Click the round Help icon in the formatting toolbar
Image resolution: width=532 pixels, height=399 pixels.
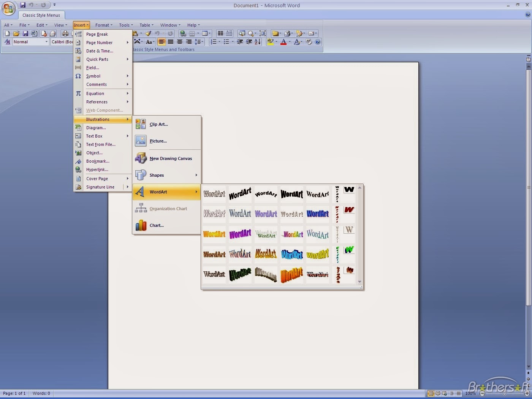tap(318, 42)
